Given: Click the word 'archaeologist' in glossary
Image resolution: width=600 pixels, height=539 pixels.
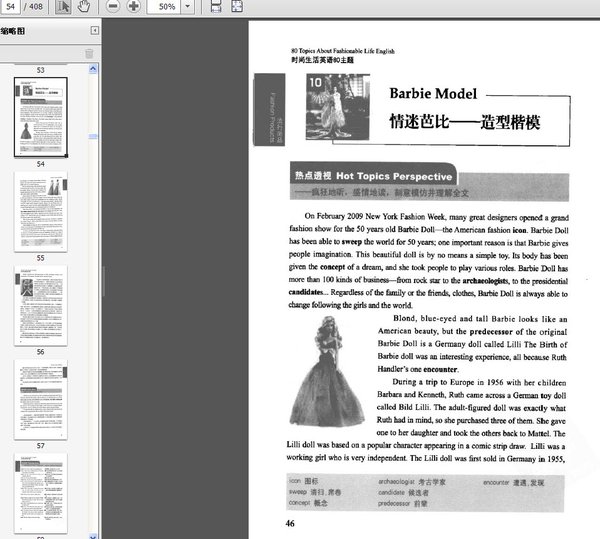Looking at the screenshot, I should 396,482.
